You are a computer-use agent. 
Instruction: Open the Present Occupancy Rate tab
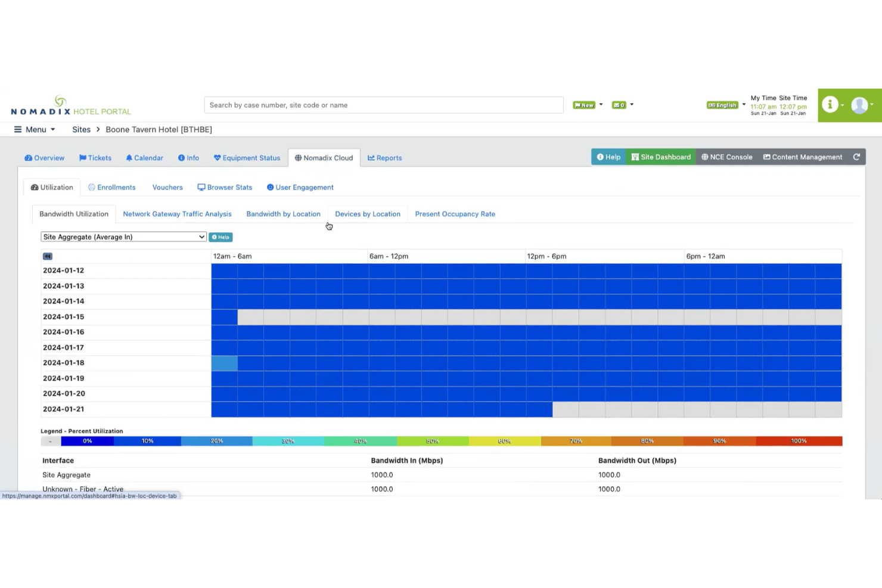pyautogui.click(x=455, y=214)
